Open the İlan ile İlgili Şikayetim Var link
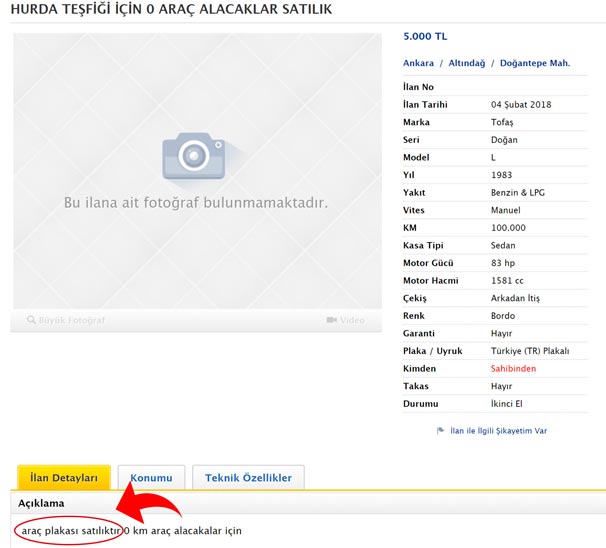The image size is (606, 548). pyautogui.click(x=498, y=431)
